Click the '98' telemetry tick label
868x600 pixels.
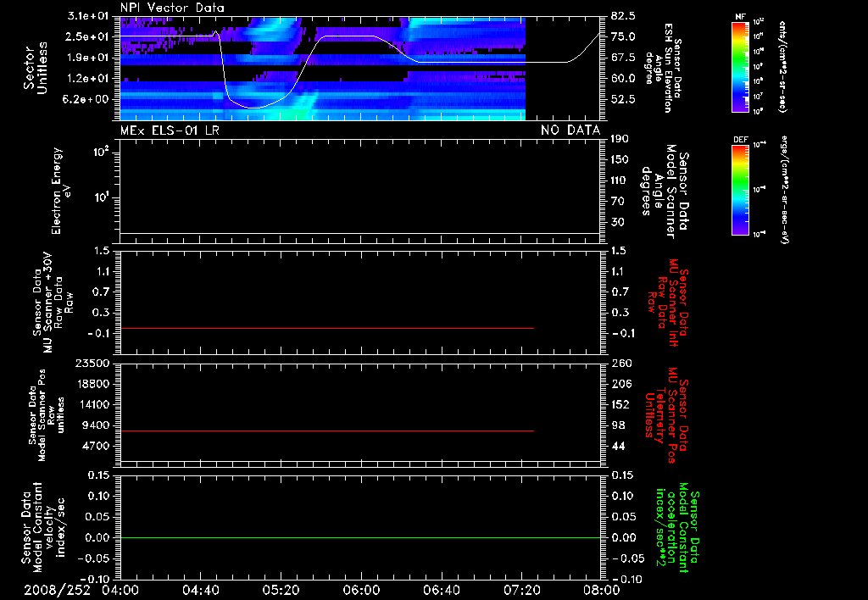coord(618,425)
